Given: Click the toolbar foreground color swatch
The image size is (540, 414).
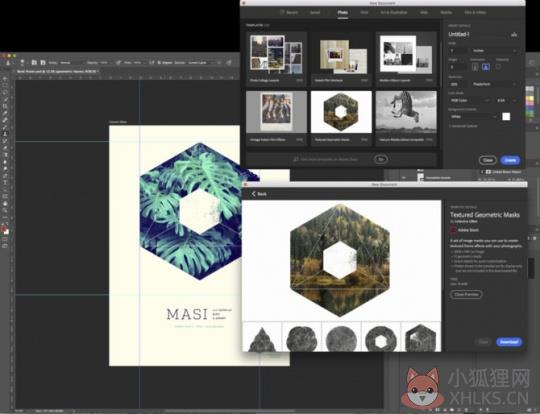Looking at the screenshot, I should coord(3,229).
